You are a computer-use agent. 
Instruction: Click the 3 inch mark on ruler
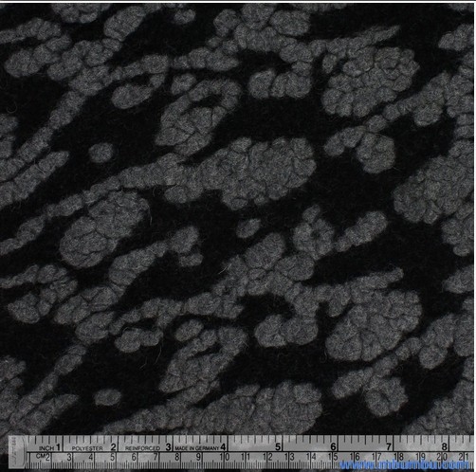pyautogui.click(x=169, y=447)
